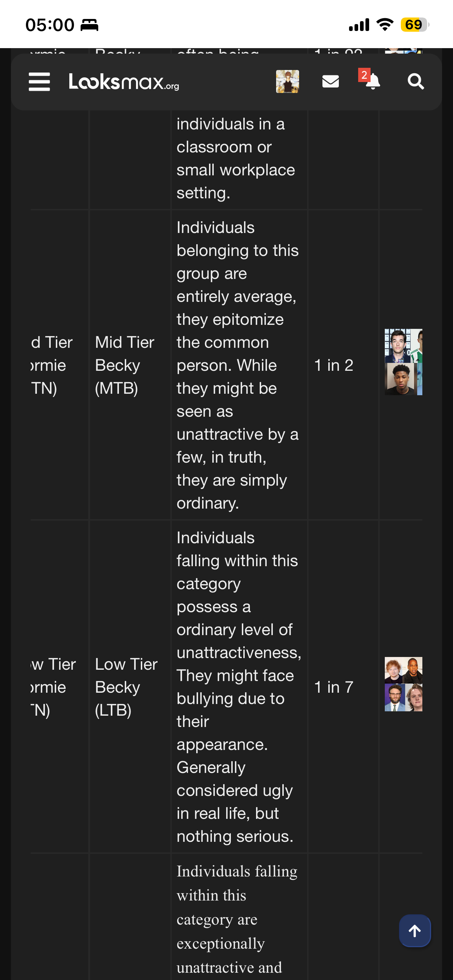Open the inbox envelope icon

click(330, 81)
